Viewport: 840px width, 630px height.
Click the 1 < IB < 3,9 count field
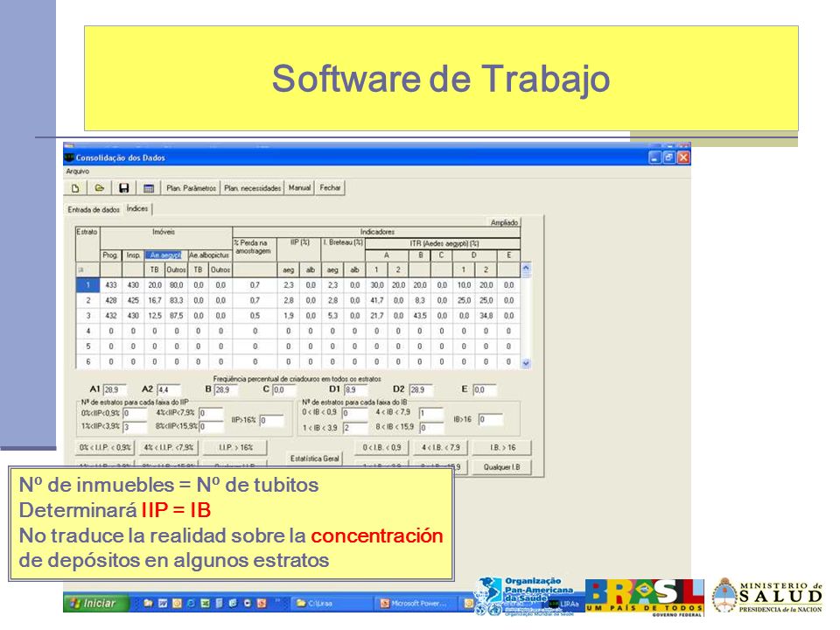point(354,428)
